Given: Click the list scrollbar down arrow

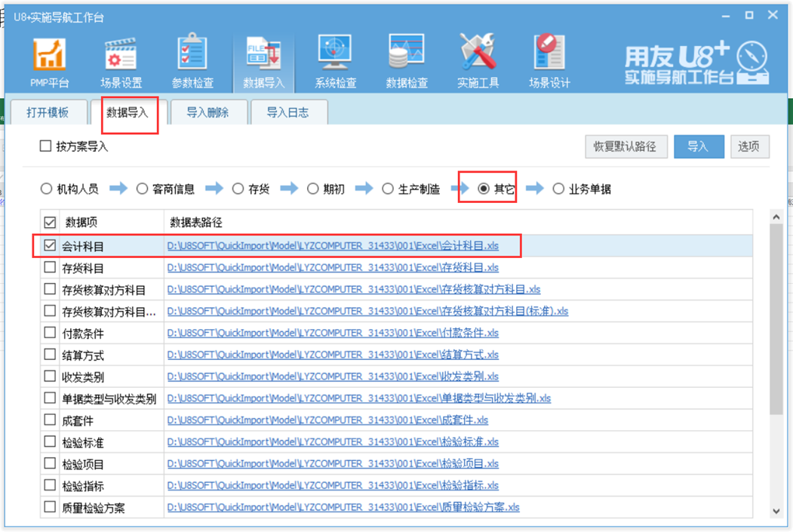Looking at the screenshot, I should click(776, 512).
